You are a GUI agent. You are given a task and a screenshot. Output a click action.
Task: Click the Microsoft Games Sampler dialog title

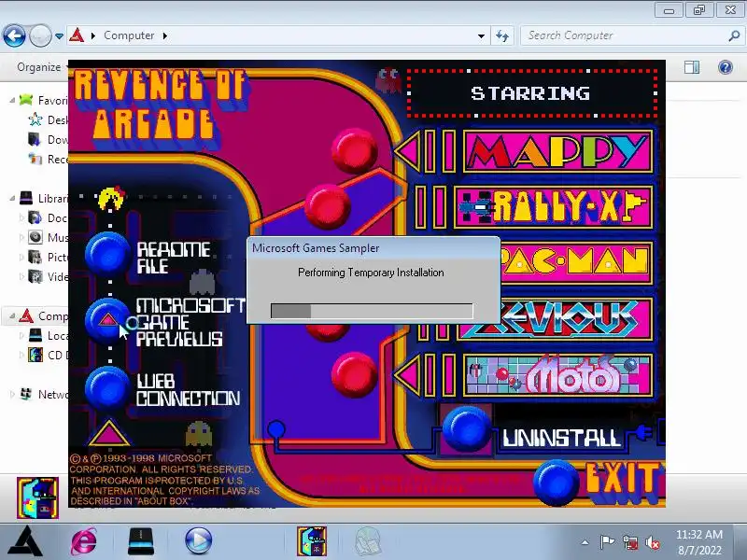[316, 248]
